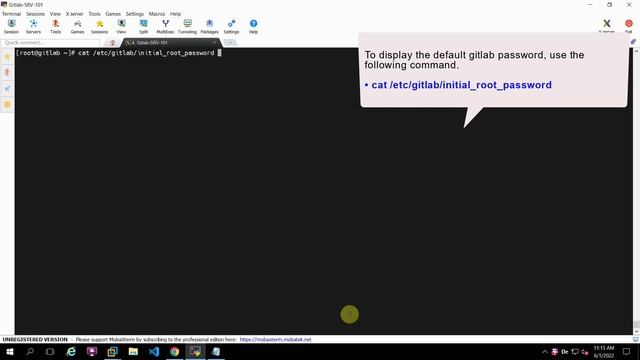Click the Tools toolbar icon
The width and height of the screenshot is (640, 360).
click(56, 26)
